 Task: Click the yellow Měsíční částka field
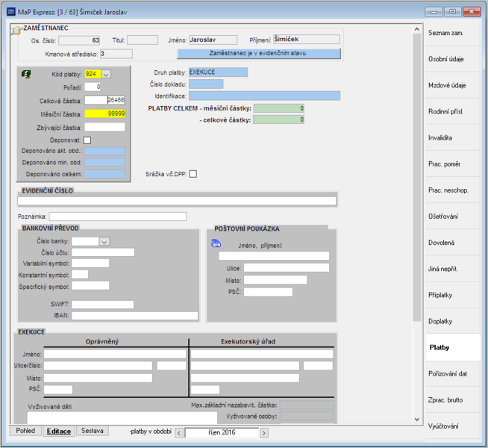coord(104,113)
